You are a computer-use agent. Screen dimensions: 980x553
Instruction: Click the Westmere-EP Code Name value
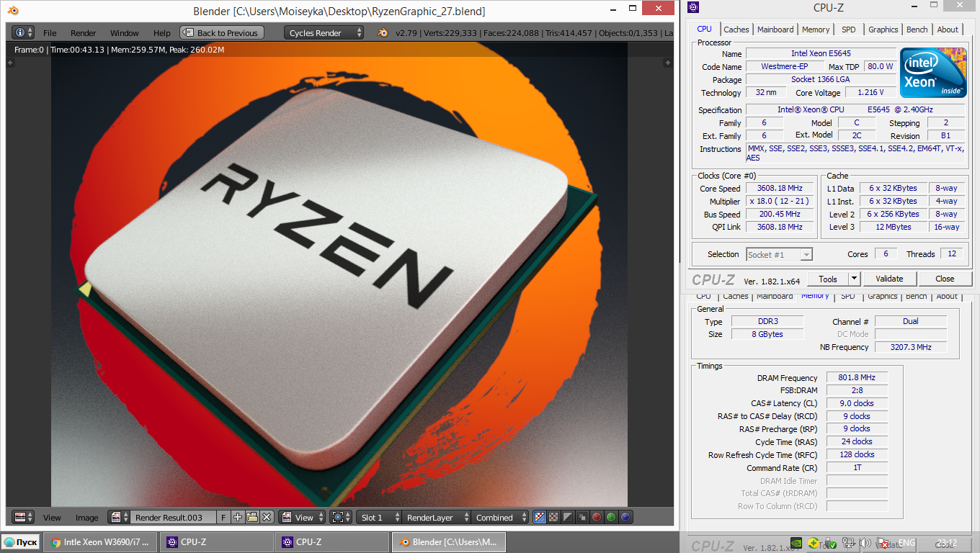coord(784,67)
